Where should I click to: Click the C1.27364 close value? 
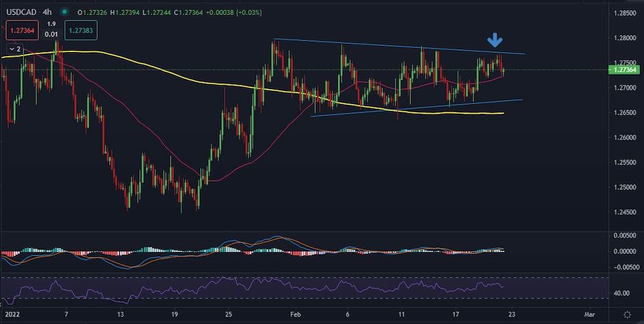(x=187, y=13)
